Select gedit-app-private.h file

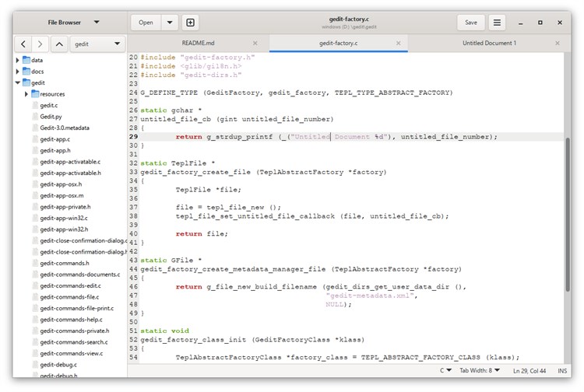pos(65,207)
